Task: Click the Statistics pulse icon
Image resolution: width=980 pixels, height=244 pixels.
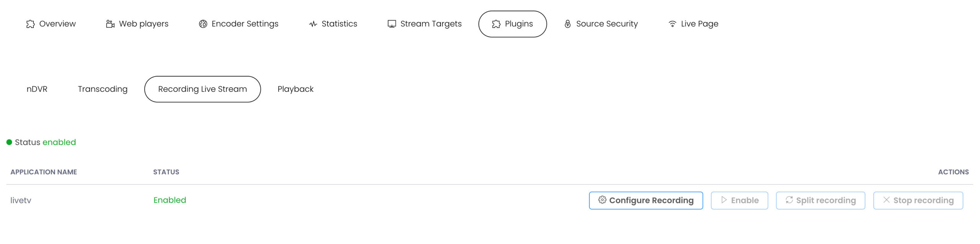Action: 313,24
